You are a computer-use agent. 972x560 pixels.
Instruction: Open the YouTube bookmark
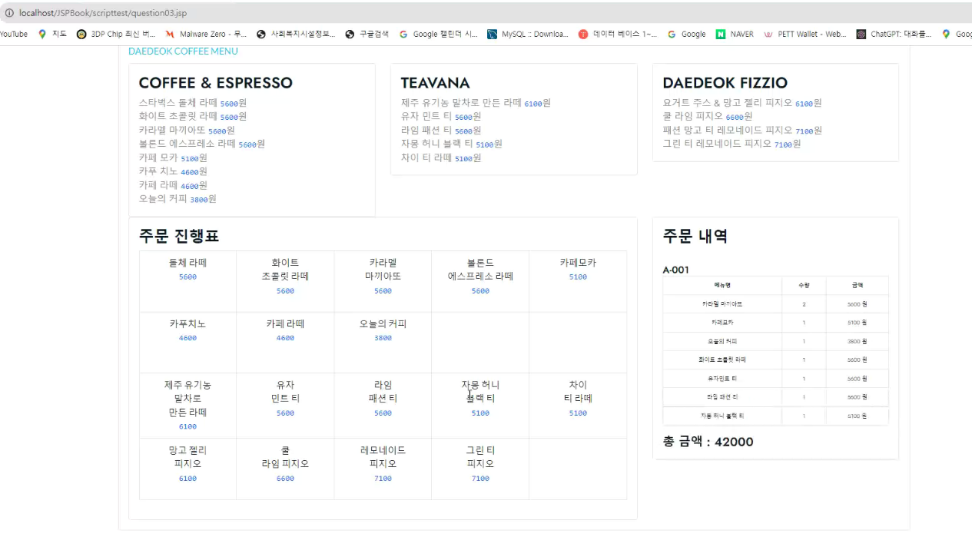[13, 34]
